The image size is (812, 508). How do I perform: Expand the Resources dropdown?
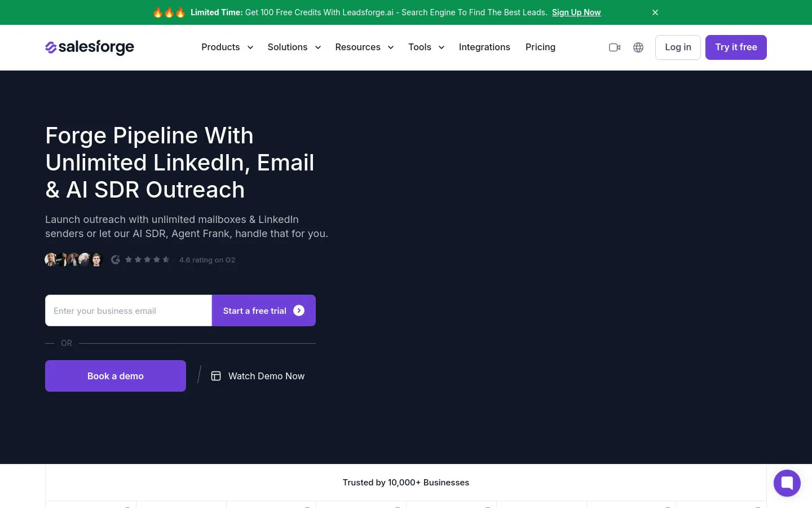pyautogui.click(x=364, y=47)
